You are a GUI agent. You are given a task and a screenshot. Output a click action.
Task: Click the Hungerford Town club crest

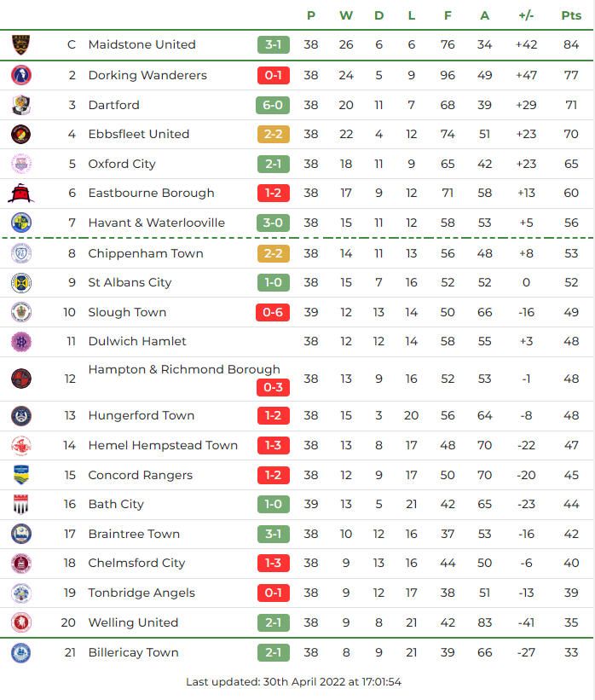click(20, 415)
